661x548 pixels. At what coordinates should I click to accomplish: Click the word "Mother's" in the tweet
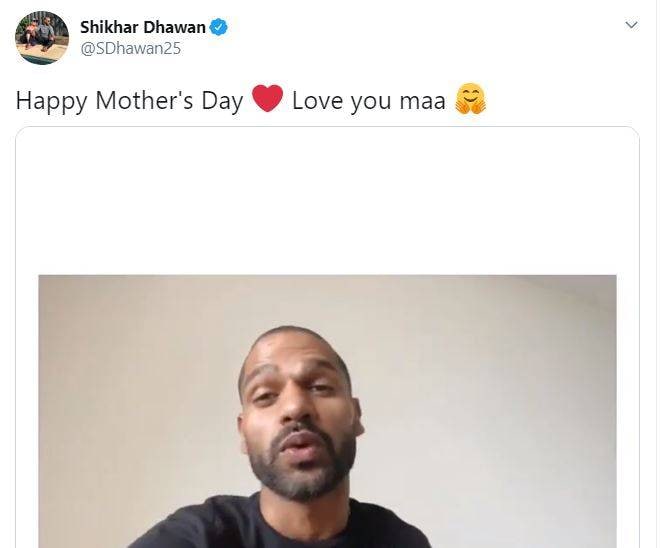click(144, 100)
